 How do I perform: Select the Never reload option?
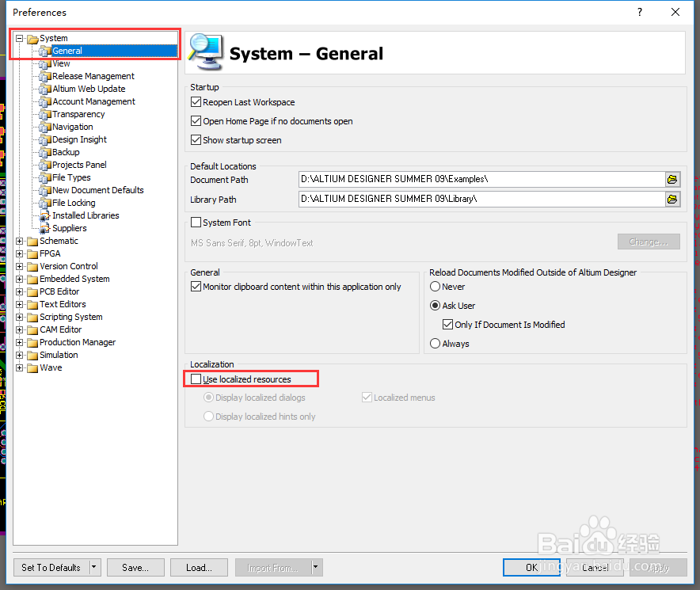(x=435, y=287)
